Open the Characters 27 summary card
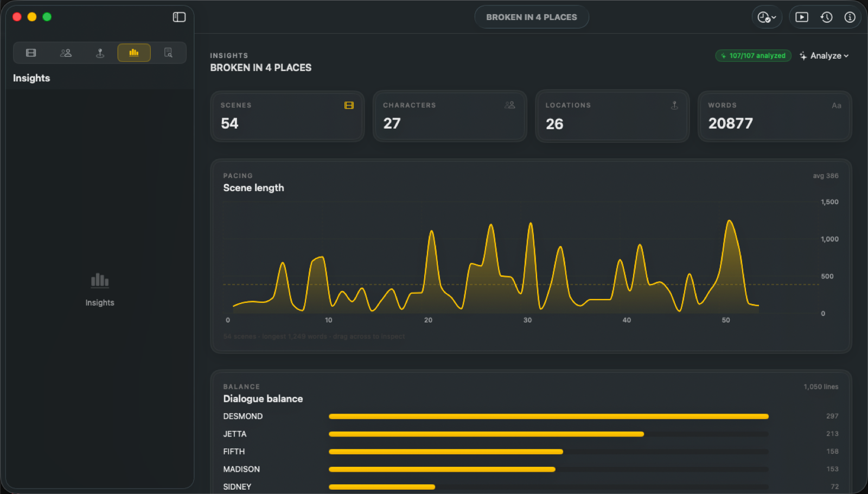This screenshot has width=868, height=494. [450, 116]
